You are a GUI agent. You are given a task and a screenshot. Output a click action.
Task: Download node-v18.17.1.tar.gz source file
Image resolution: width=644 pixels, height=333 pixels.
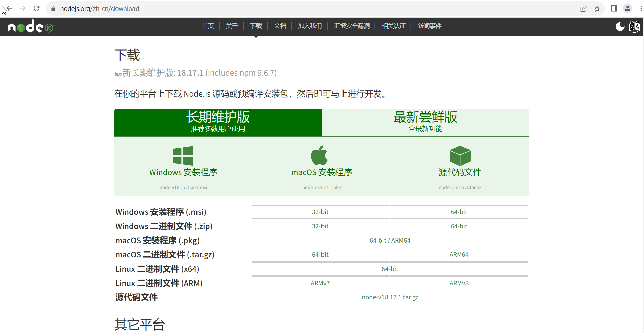390,297
